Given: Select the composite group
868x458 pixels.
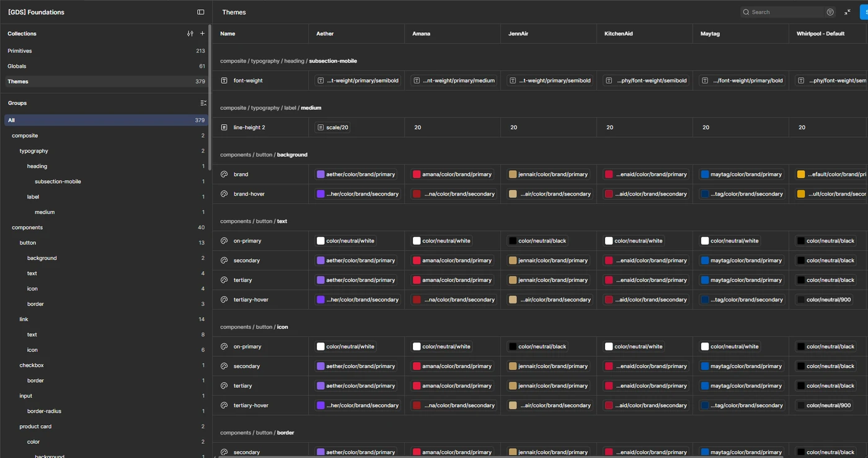Looking at the screenshot, I should pos(106,135).
